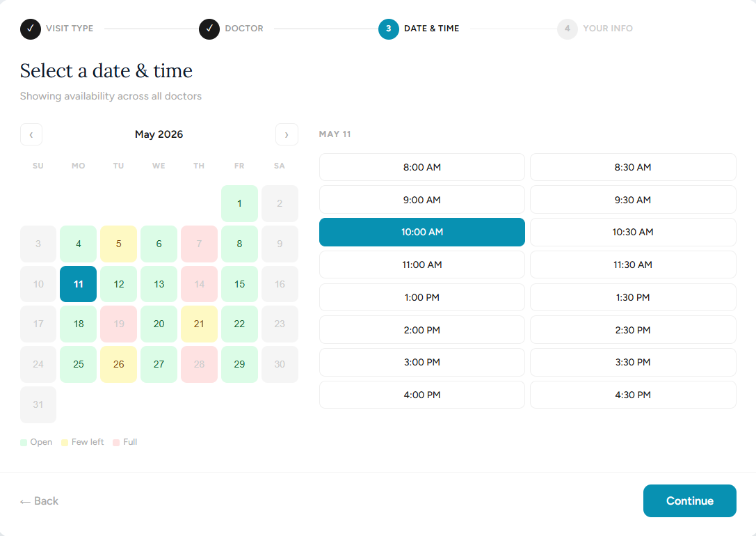Choose Wednesday May 13
Viewport: 756px width, 536px height.
click(x=159, y=284)
